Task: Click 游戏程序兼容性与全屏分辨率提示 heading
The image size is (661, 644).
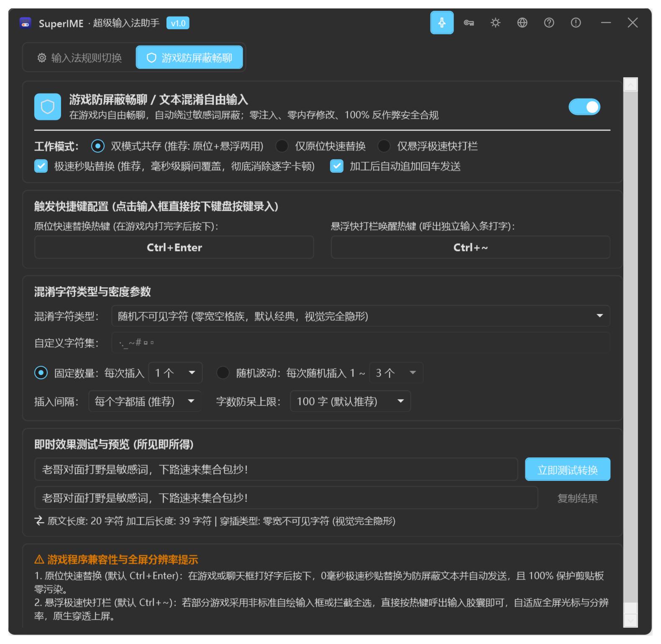Action: click(x=116, y=560)
